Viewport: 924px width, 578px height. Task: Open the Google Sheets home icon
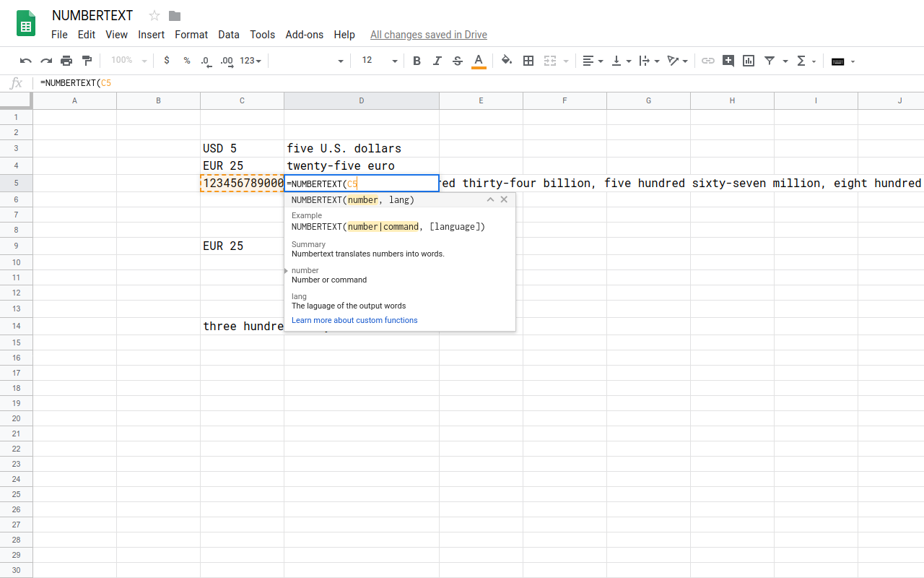click(x=26, y=24)
